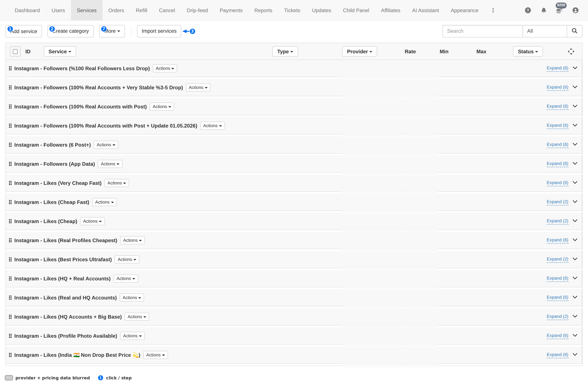Open the Provider column filter dropdown
Viewport: 588px width, 388px height.
coord(359,51)
